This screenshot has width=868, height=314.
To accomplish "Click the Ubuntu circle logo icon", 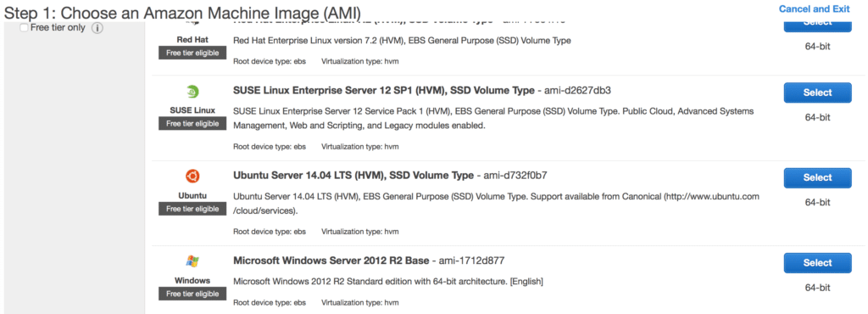I will [x=192, y=177].
